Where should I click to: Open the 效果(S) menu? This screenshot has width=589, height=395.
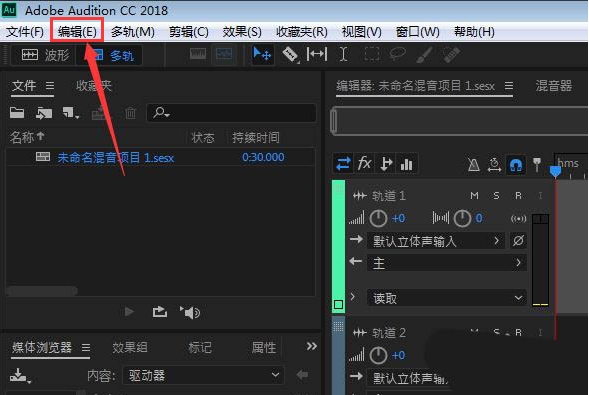242,32
